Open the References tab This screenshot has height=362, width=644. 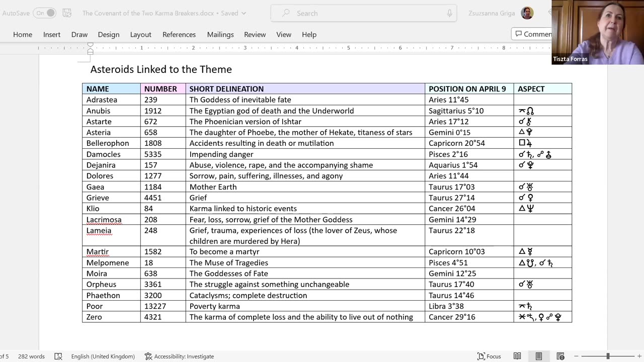click(x=179, y=35)
